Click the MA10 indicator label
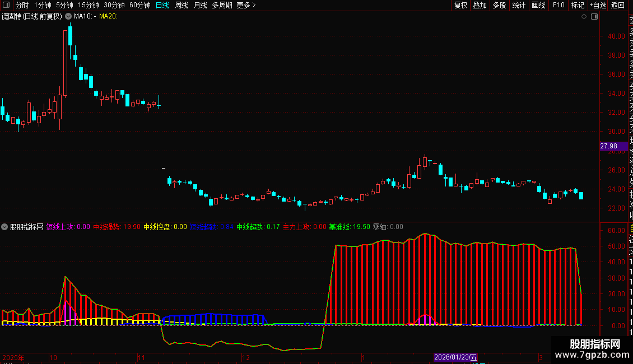Viewport: 633px width, 364px height. [x=85, y=16]
